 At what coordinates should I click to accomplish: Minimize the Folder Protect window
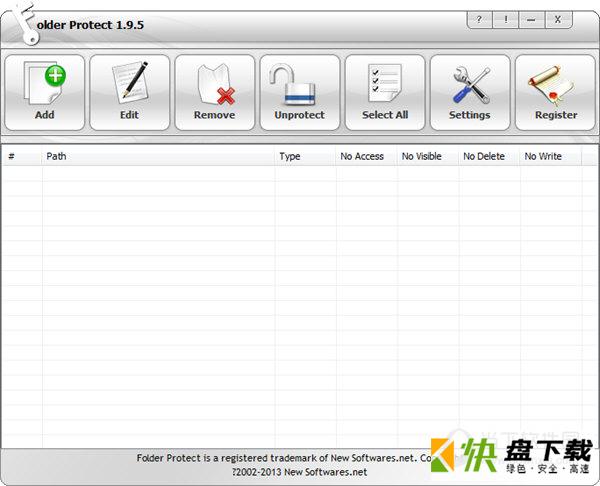pyautogui.click(x=531, y=20)
